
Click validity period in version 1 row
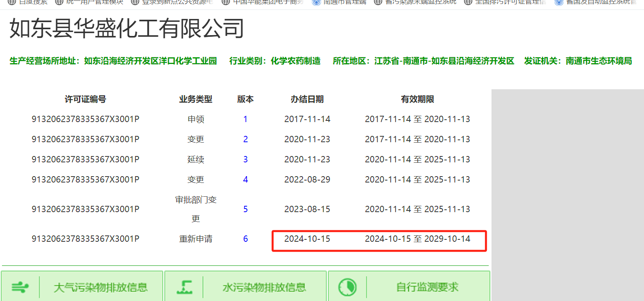point(418,119)
